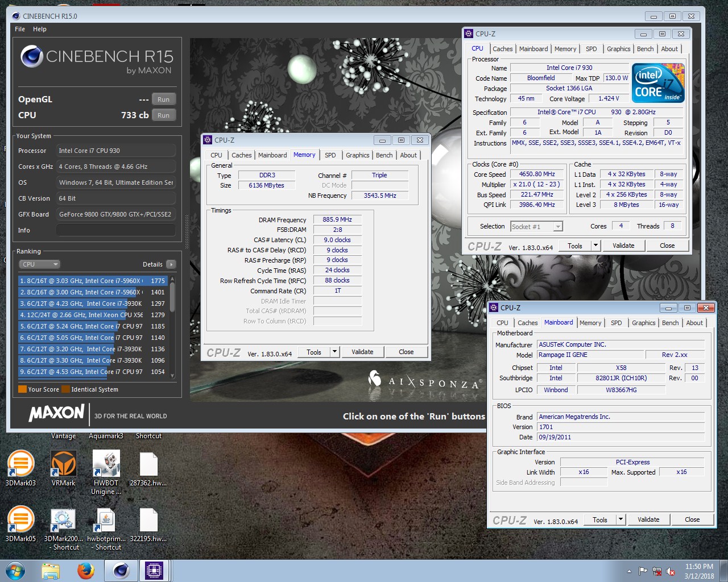The height and width of the screenshot is (582, 728).
Task: Click the Core Speed value 4650.80 MHz
Action: [x=537, y=174]
